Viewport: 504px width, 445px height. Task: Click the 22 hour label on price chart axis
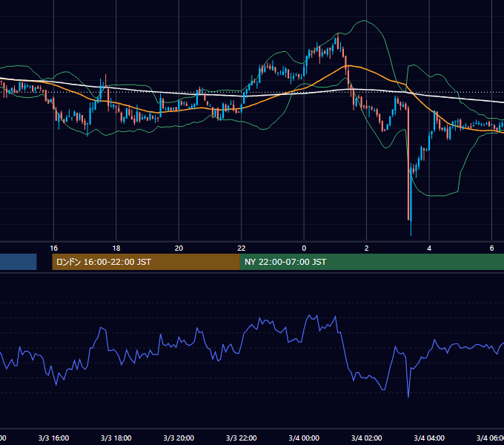point(242,248)
